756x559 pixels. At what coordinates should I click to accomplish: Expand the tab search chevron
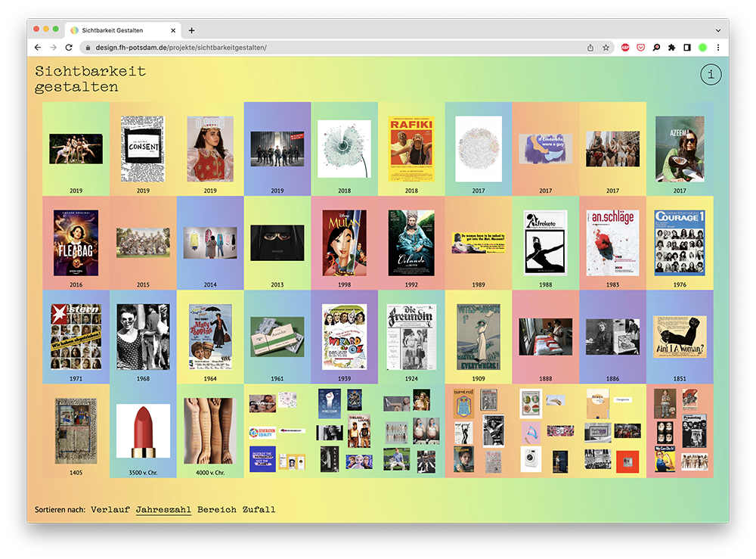click(x=717, y=30)
